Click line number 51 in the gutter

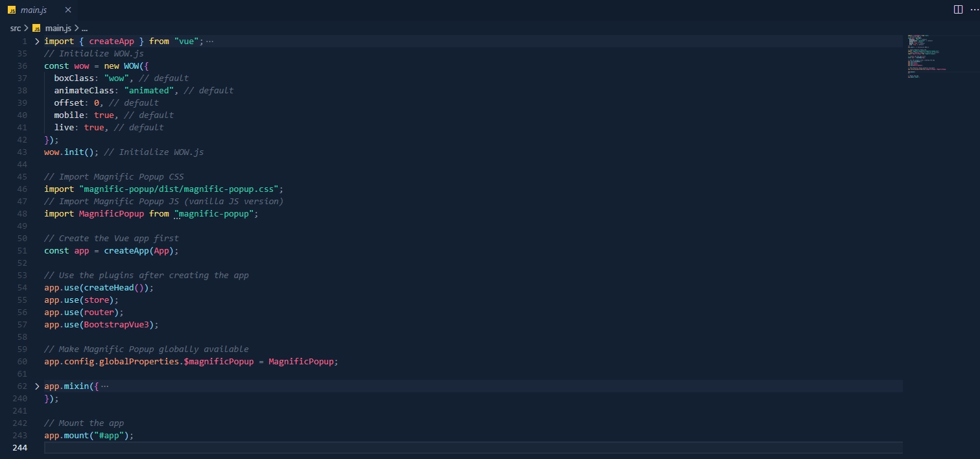(23, 251)
